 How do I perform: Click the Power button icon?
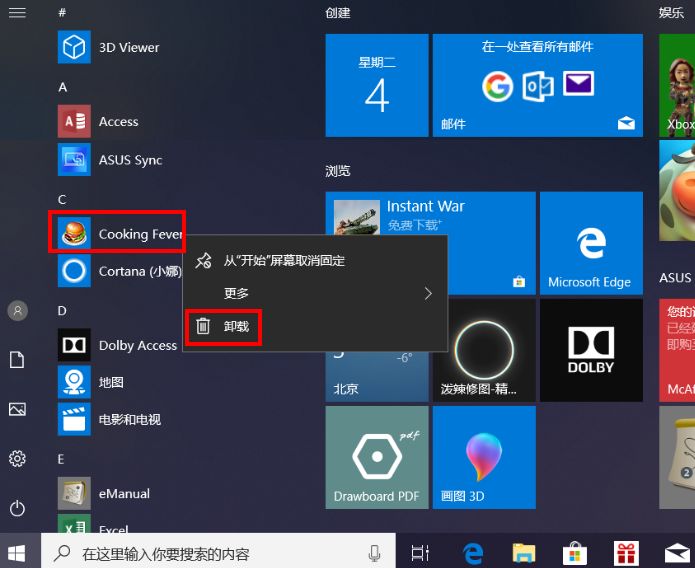[17, 508]
